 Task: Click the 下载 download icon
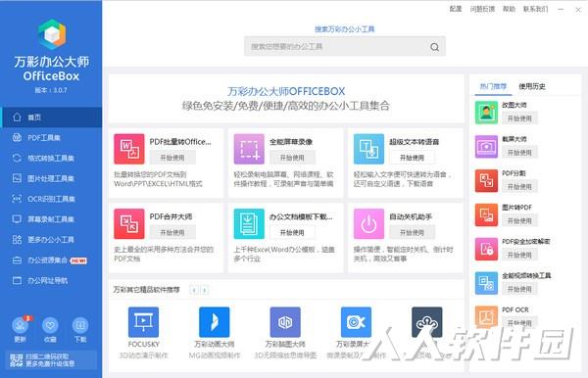[x=80, y=325]
